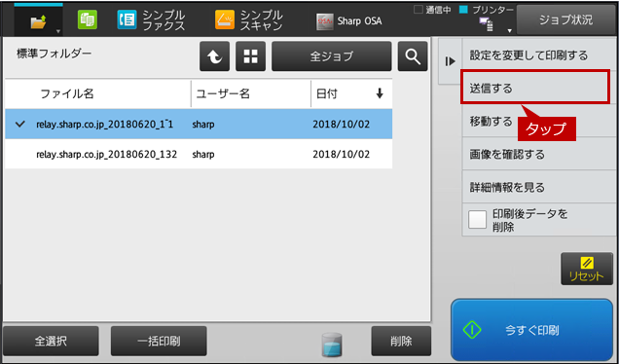619x364 pixels.
Task: Open the All Jobs (全ジョブ) filter
Action: point(332,56)
